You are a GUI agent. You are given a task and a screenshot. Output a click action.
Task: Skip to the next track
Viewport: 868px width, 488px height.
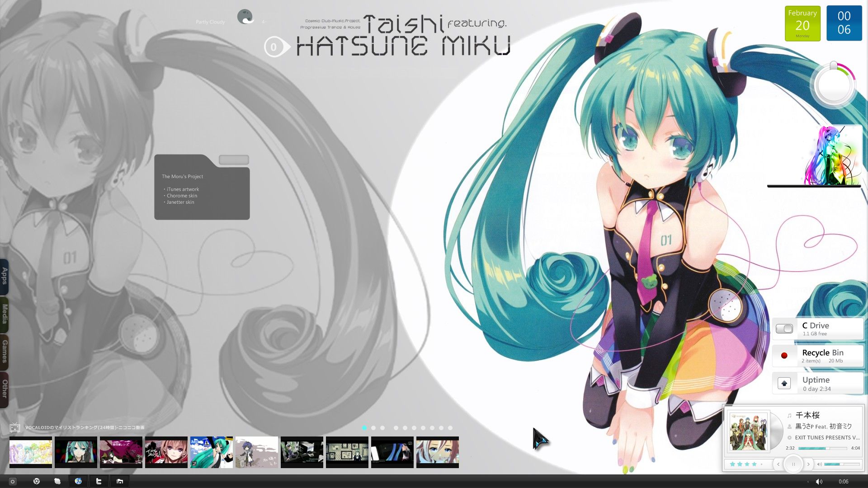(x=808, y=464)
